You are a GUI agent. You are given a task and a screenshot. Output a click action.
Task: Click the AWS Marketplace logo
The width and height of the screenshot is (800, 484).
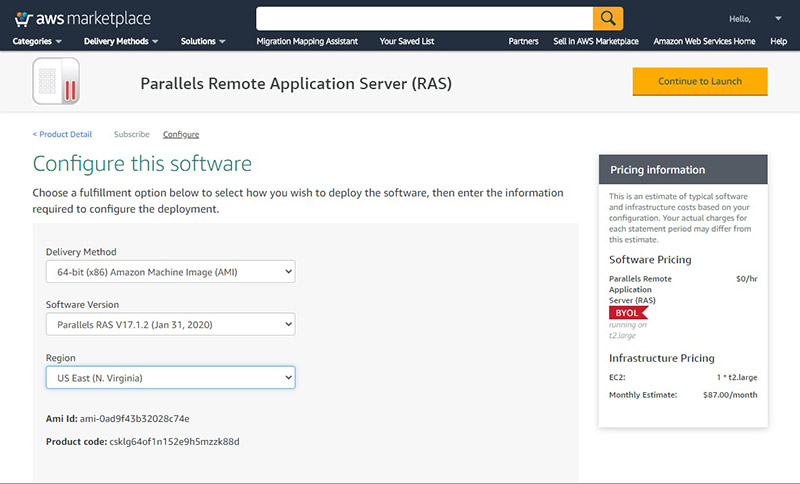click(82, 19)
